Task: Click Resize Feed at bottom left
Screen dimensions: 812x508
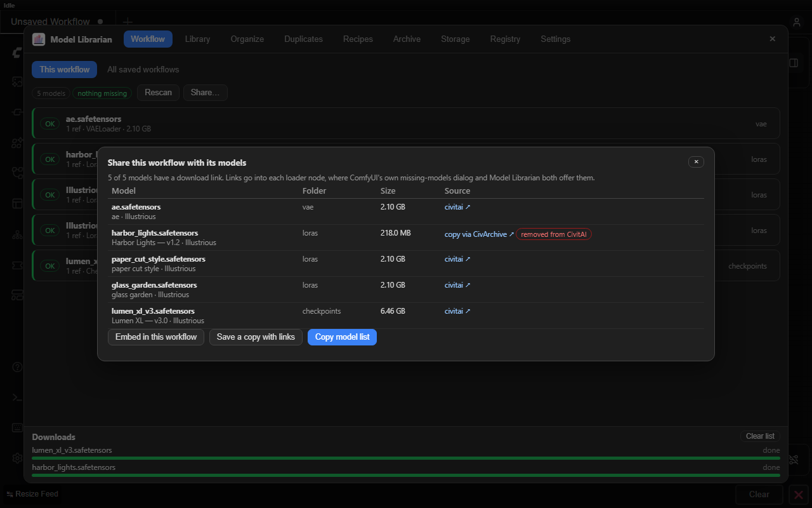Action: point(32,494)
